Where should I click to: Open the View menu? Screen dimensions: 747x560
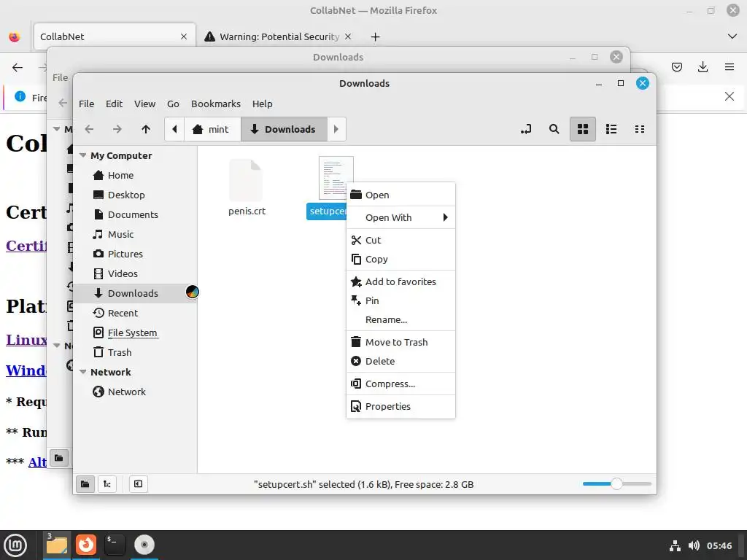coord(144,104)
